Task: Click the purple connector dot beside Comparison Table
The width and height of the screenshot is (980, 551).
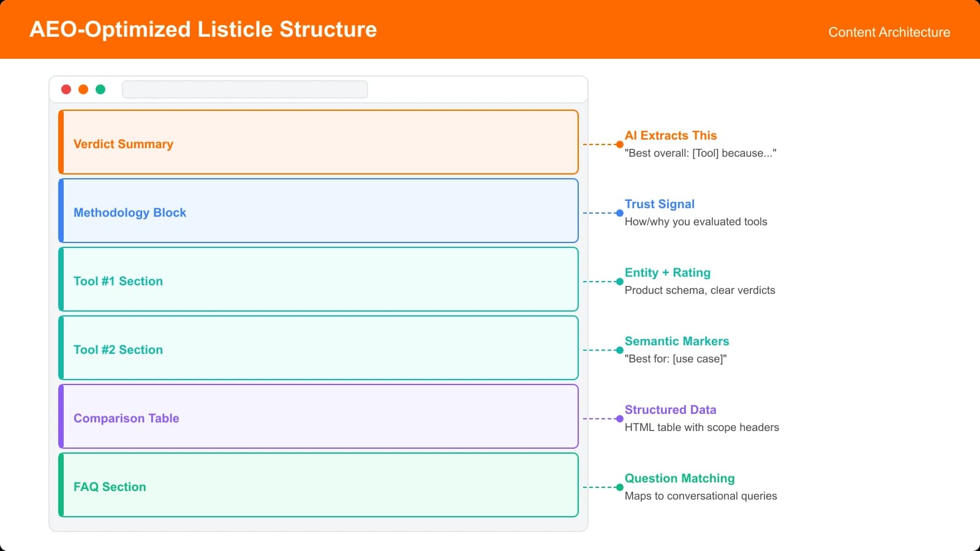Action: 620,419
